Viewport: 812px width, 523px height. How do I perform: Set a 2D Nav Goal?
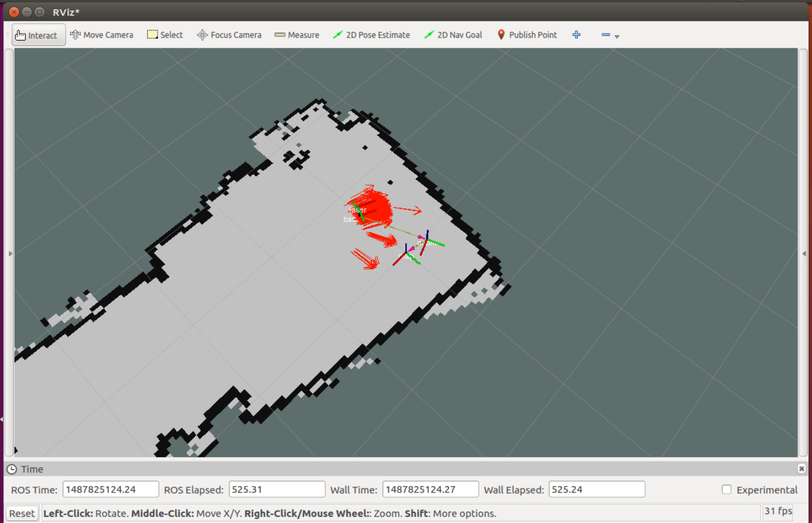[454, 35]
